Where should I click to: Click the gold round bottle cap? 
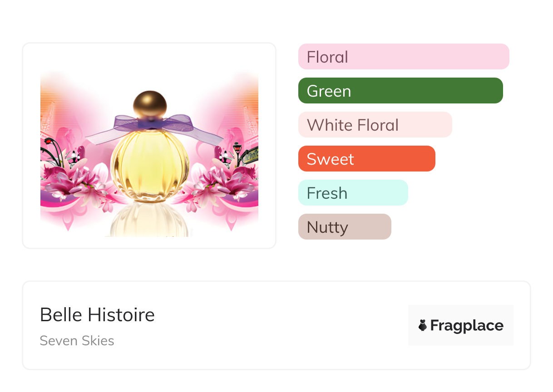[x=149, y=104]
